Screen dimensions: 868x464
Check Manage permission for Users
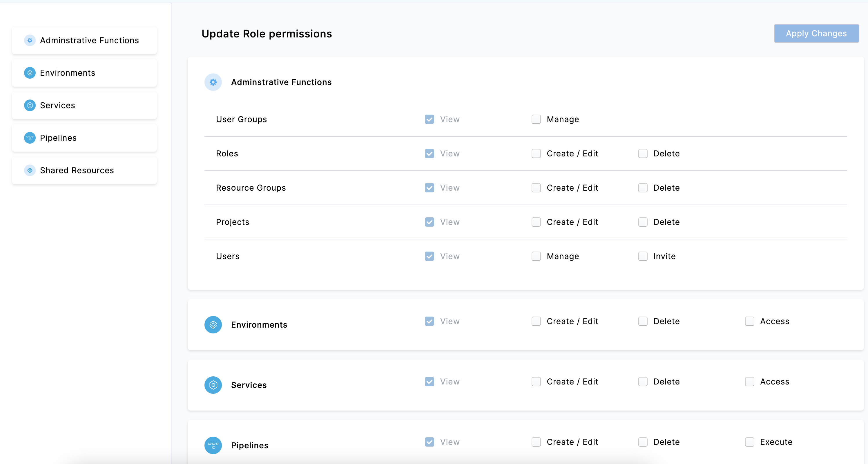(x=536, y=256)
